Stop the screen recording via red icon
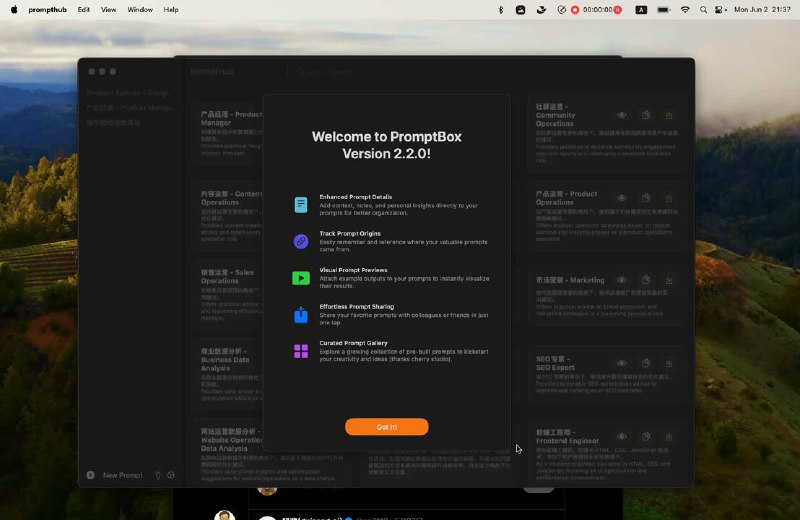 coord(575,10)
